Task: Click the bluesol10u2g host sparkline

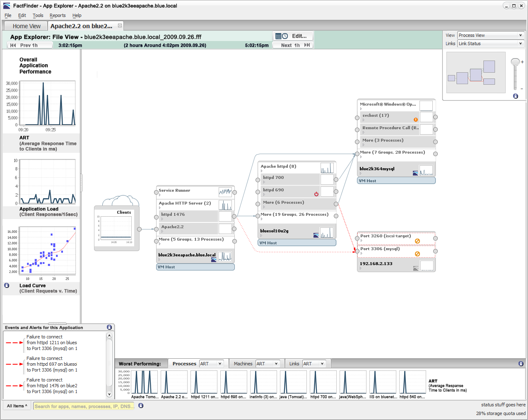Action: click(x=327, y=232)
